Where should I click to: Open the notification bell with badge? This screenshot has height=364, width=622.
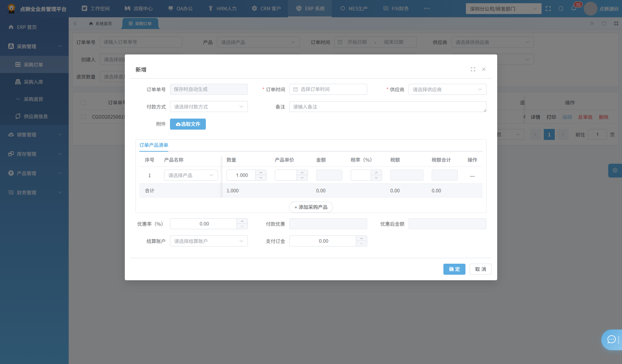tap(574, 8)
